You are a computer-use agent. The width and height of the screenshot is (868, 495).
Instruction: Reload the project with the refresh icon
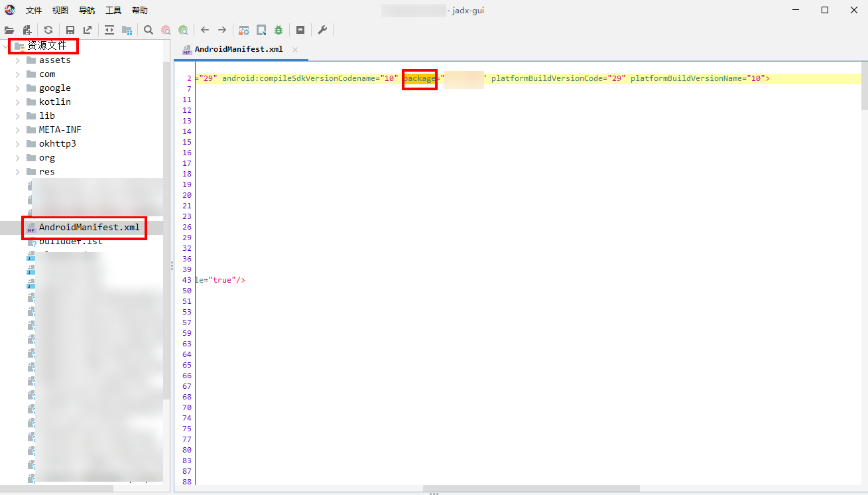click(x=48, y=30)
